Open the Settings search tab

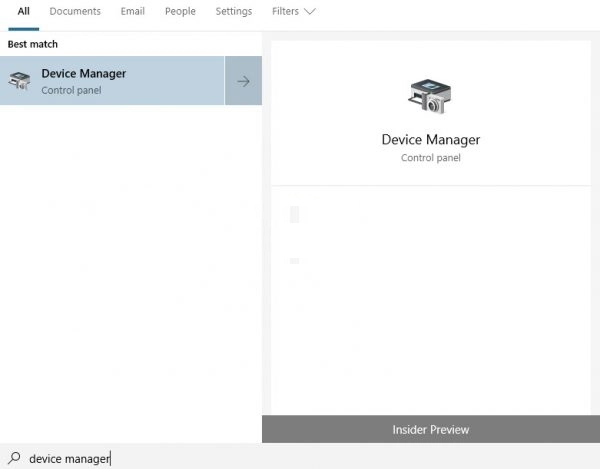point(234,11)
